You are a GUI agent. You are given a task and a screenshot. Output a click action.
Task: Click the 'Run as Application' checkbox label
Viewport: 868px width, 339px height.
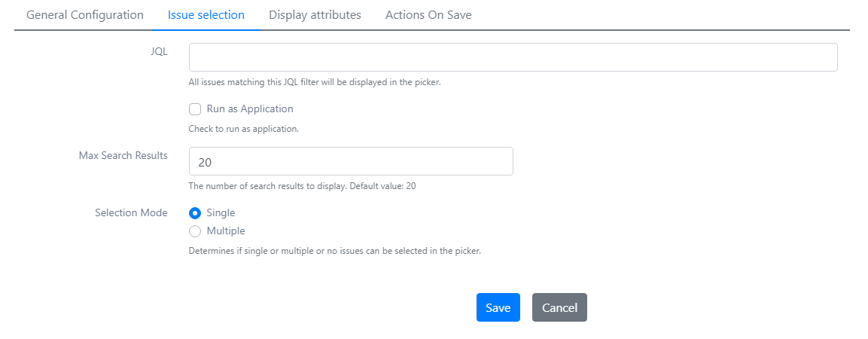[x=250, y=108]
